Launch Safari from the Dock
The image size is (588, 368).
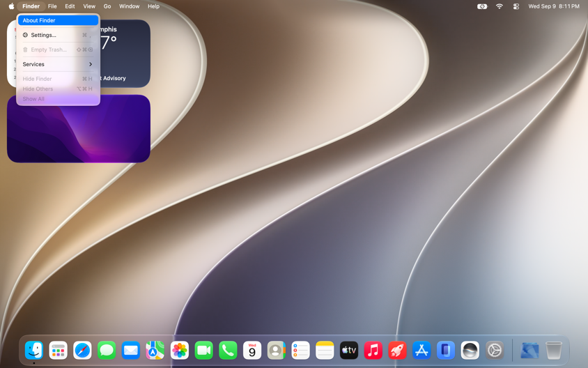tap(82, 351)
